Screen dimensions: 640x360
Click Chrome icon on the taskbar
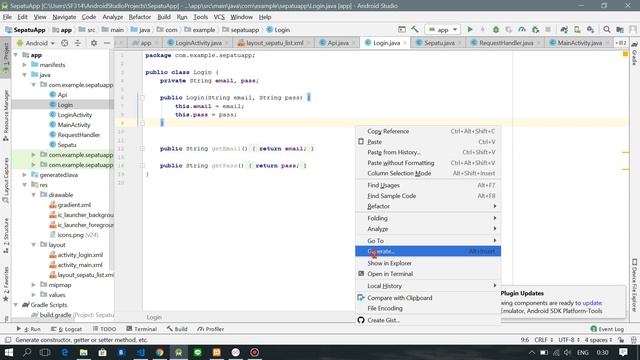[160, 352]
